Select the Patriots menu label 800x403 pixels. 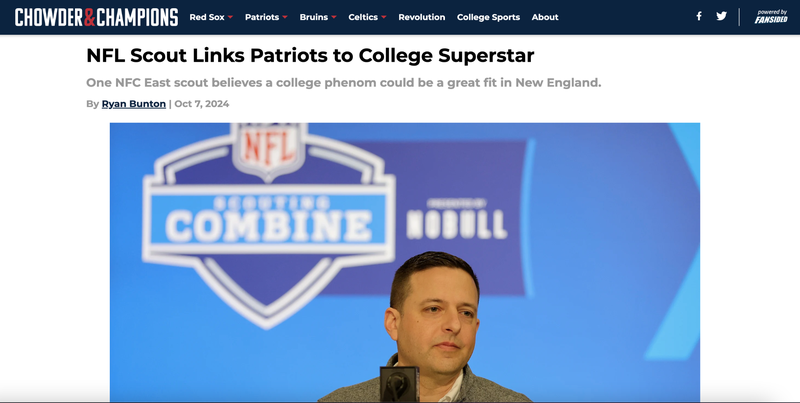tap(262, 17)
